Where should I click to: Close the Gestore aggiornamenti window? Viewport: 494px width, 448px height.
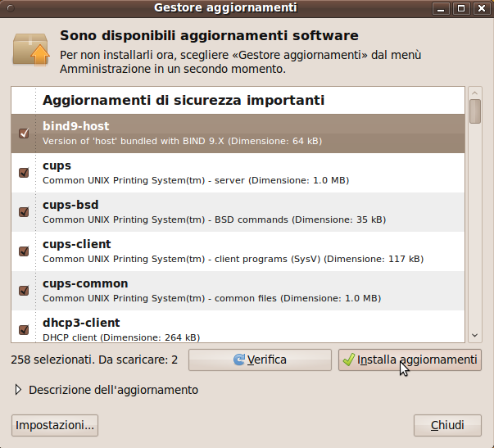tap(482, 8)
